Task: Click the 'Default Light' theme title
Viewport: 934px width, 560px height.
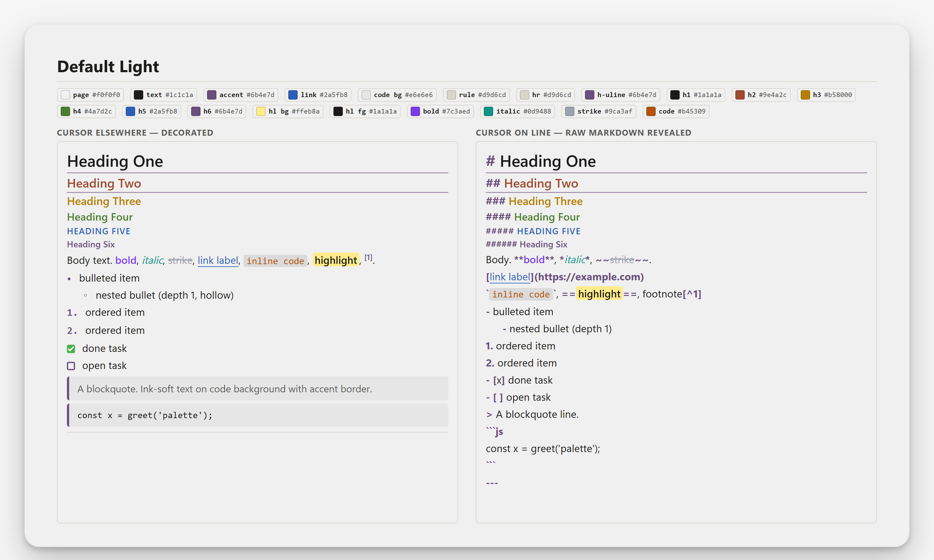Action: click(108, 66)
